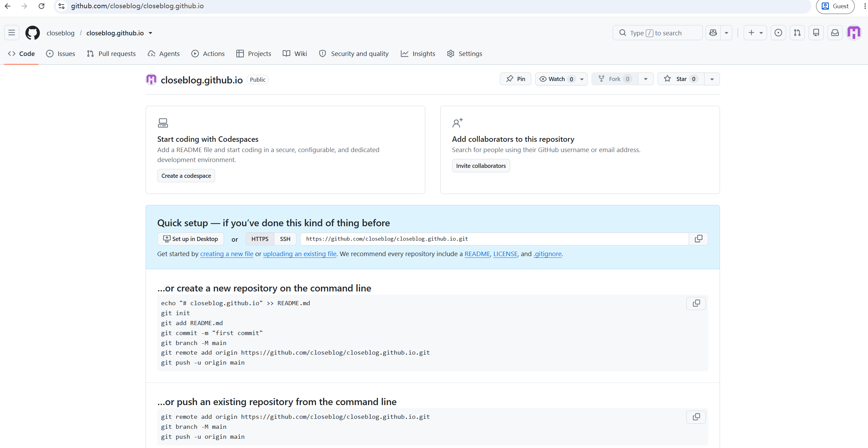Open Copilot chat icon in header
The image size is (868, 448).
[x=713, y=33]
